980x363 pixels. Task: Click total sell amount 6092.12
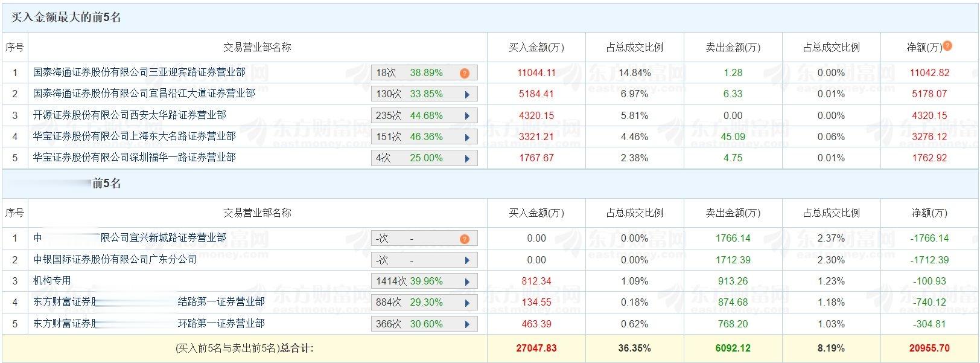tap(733, 348)
